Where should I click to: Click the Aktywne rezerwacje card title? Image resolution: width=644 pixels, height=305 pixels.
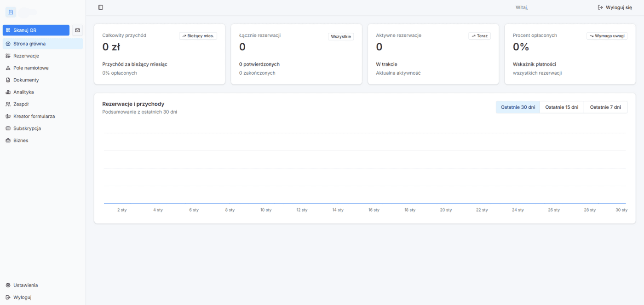pos(398,35)
